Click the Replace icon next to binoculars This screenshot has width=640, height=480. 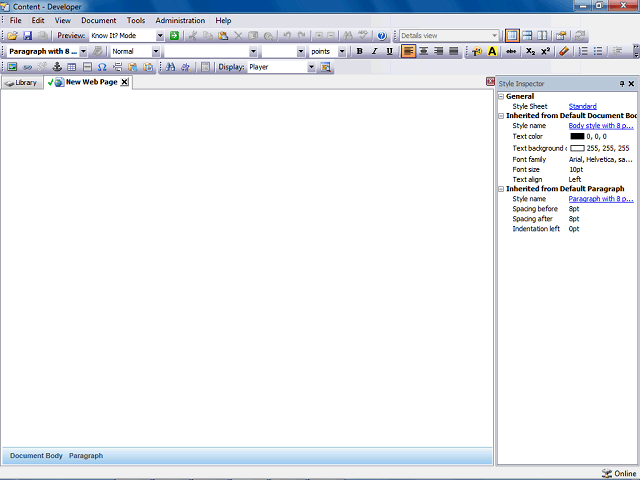click(x=186, y=67)
